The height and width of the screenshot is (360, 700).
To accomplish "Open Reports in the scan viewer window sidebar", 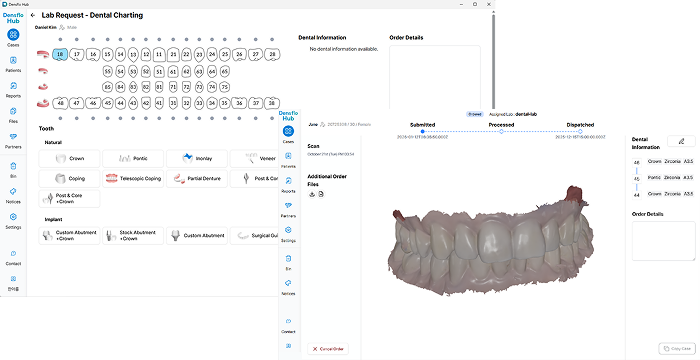I will [288, 184].
